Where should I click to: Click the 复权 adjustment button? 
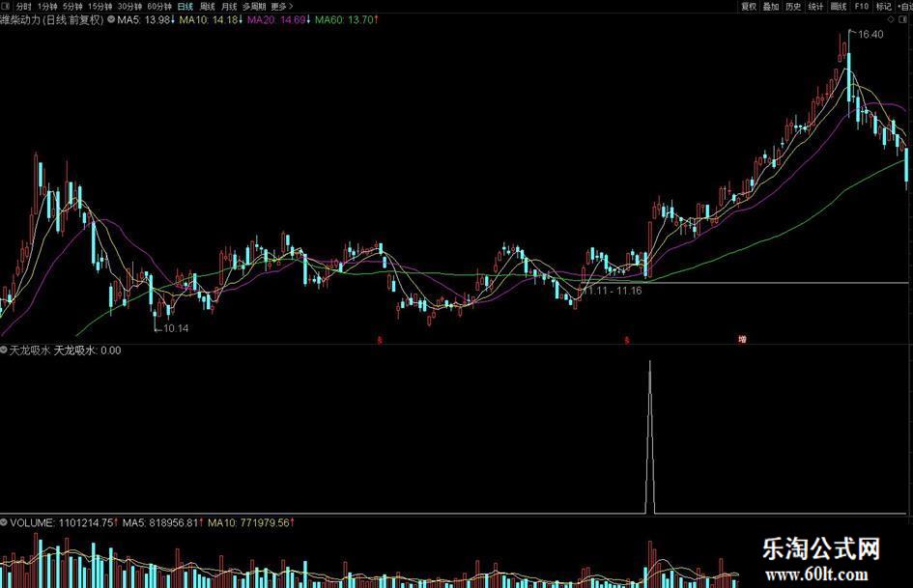(749, 7)
